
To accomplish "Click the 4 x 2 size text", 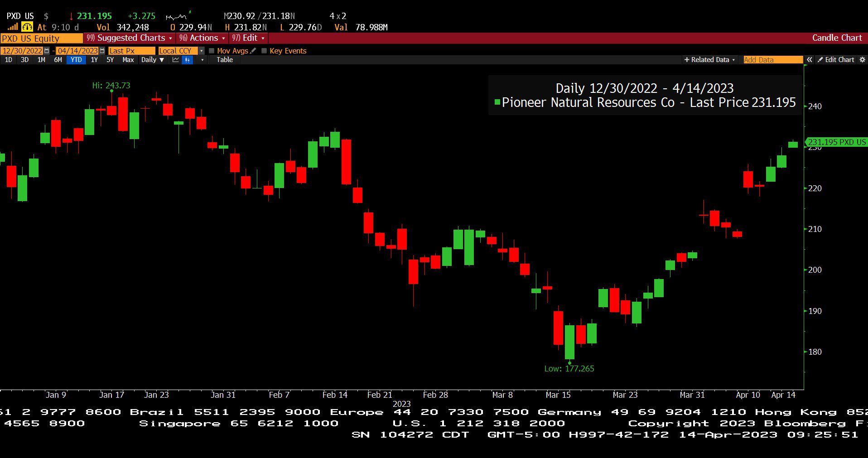I will (x=338, y=16).
